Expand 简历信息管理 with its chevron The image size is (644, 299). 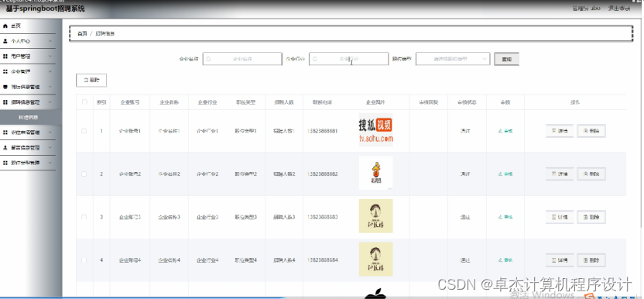[x=50, y=87]
